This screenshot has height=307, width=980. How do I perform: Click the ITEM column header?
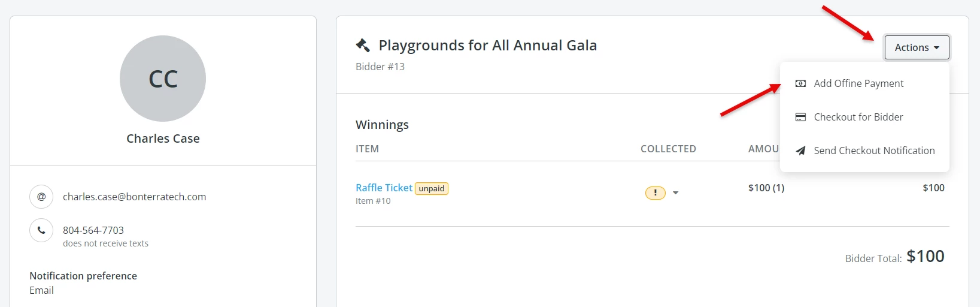[367, 149]
